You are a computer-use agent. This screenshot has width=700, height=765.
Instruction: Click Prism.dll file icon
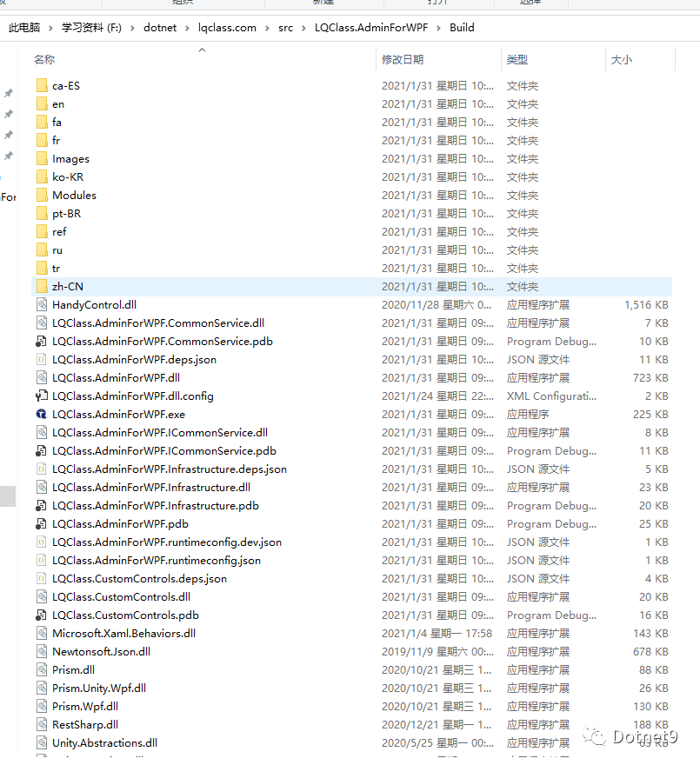[x=42, y=670]
